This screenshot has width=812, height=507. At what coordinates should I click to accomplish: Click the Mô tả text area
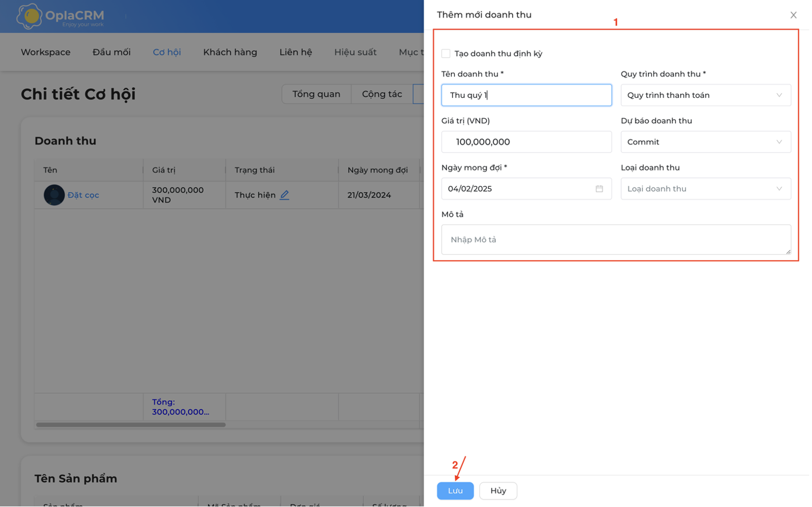point(616,240)
